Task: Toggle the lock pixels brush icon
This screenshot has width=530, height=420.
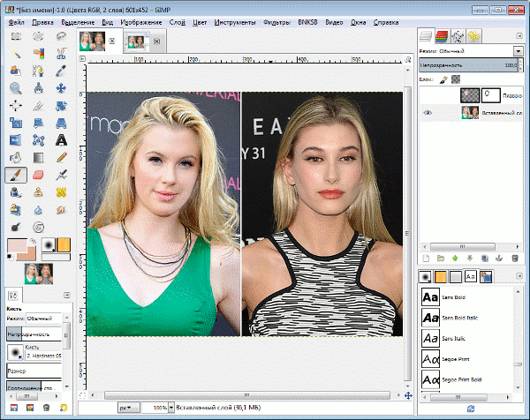Action: tap(443, 79)
